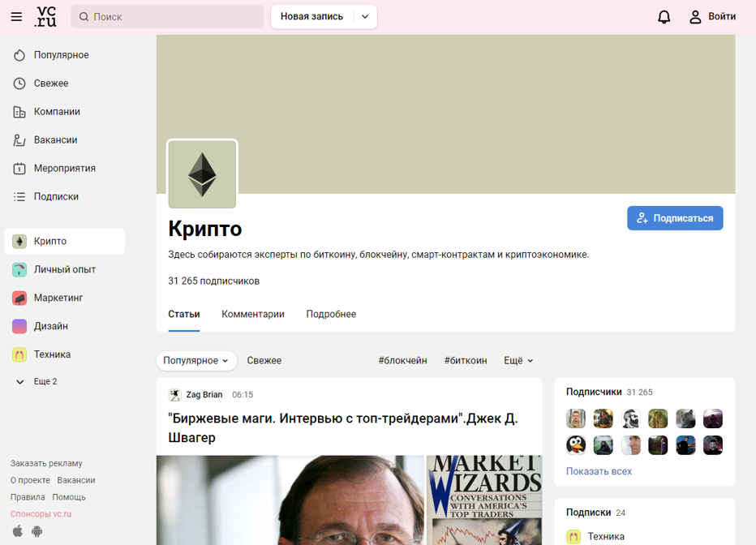This screenshot has width=756, height=545.
Task: Click the Apple app icon in footer
Action: (18, 531)
